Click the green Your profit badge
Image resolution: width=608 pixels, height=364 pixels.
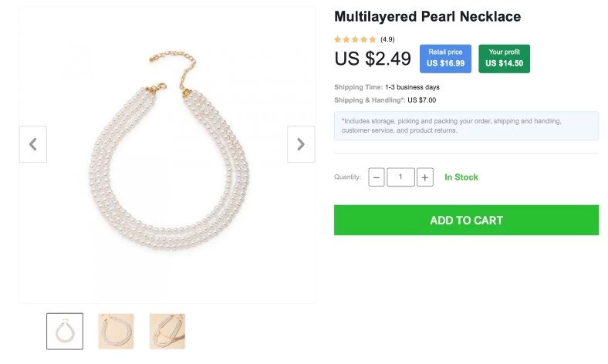[504, 59]
